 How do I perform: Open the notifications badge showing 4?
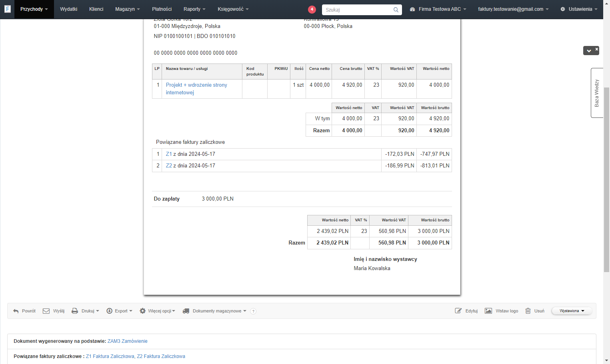pyautogui.click(x=312, y=9)
